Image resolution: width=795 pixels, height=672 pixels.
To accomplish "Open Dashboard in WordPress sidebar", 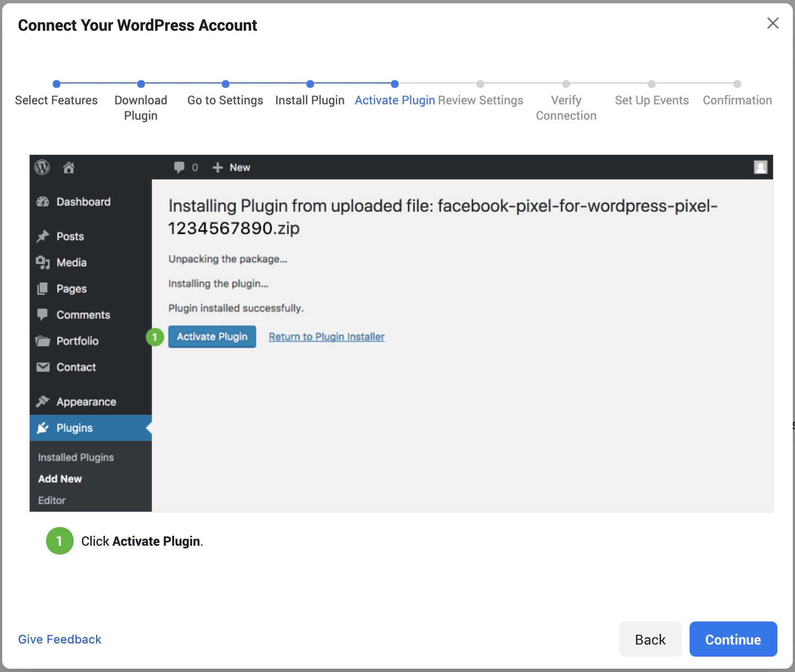I will click(91, 201).
